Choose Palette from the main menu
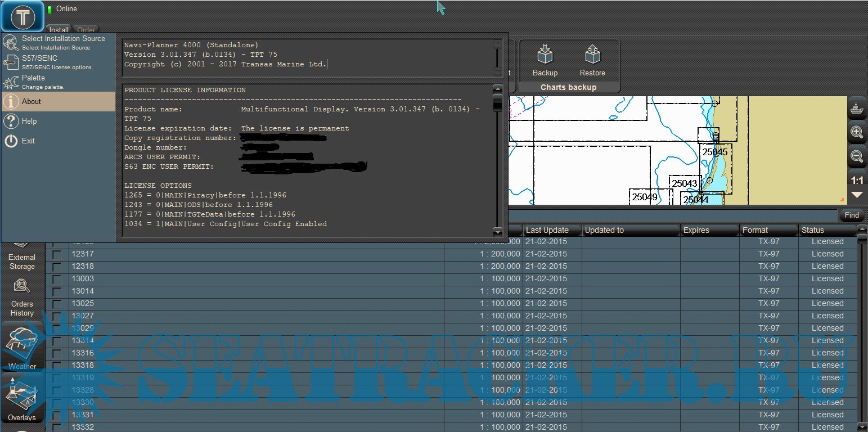 click(33, 82)
